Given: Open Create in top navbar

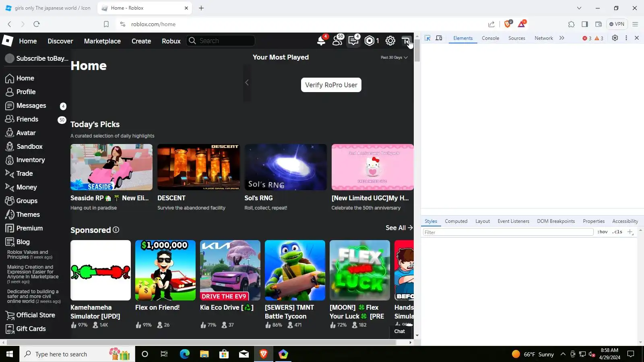Looking at the screenshot, I should click(x=141, y=41).
